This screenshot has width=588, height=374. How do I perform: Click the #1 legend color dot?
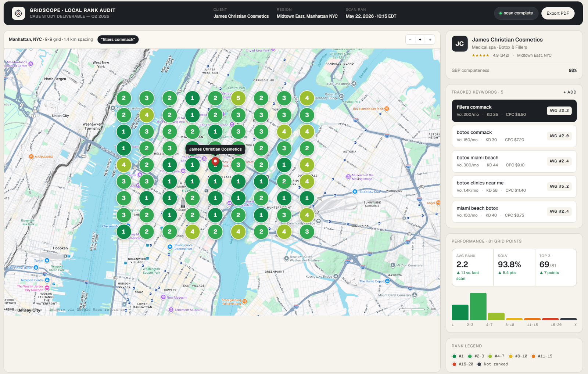click(454, 356)
